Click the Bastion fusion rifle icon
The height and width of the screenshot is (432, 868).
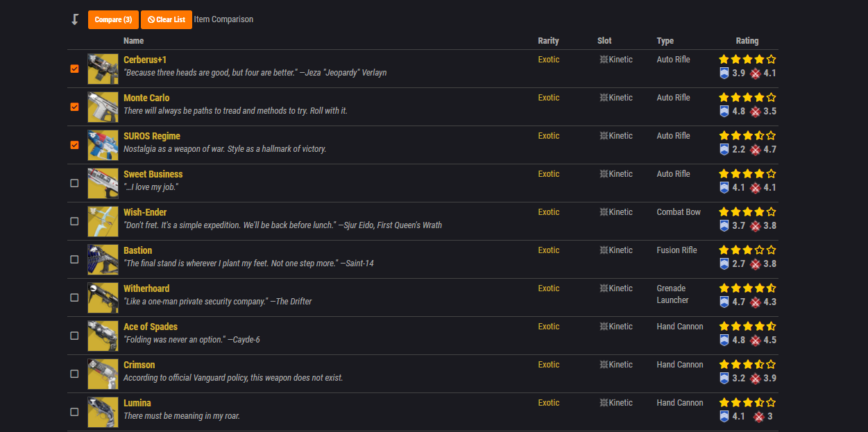(103, 259)
